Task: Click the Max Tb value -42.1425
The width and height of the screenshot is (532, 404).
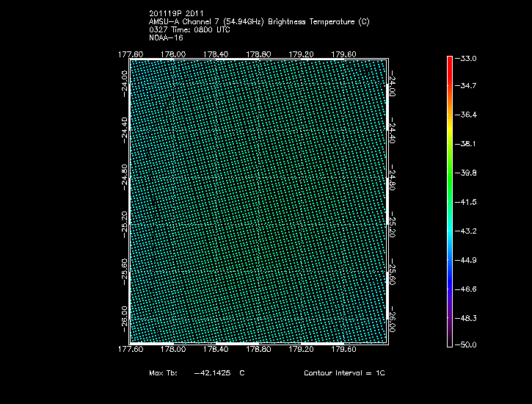Action: pyautogui.click(x=211, y=373)
